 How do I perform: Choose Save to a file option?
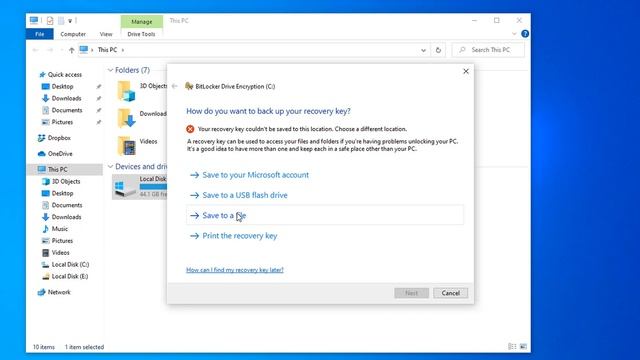(x=324, y=215)
